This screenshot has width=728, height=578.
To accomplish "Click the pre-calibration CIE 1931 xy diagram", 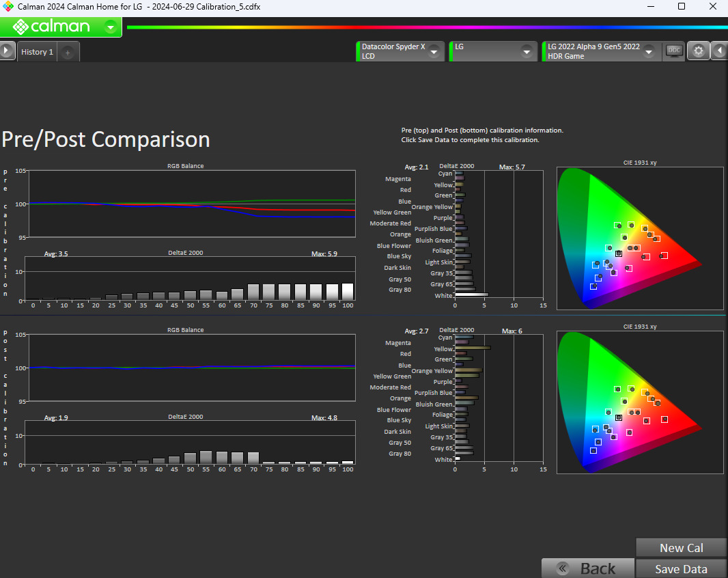I will 639,238.
